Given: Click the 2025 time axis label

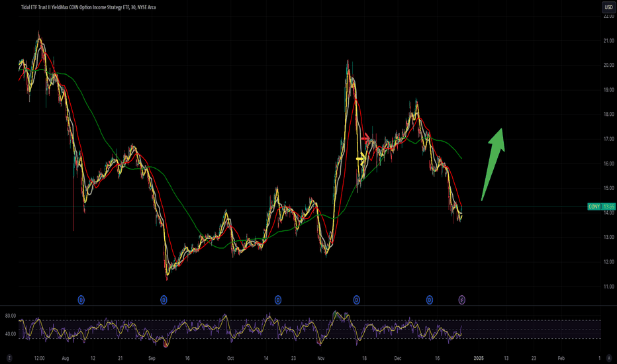Looking at the screenshot, I should [479, 358].
